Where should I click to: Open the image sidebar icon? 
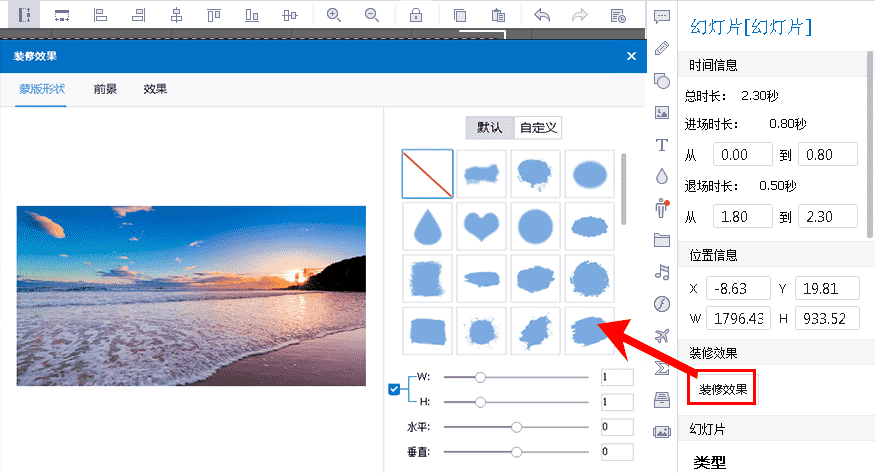coord(662,113)
